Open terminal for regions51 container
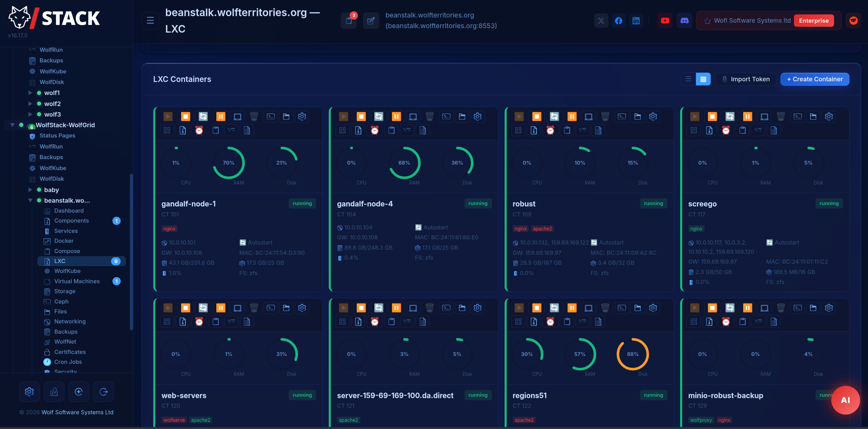 pos(622,308)
